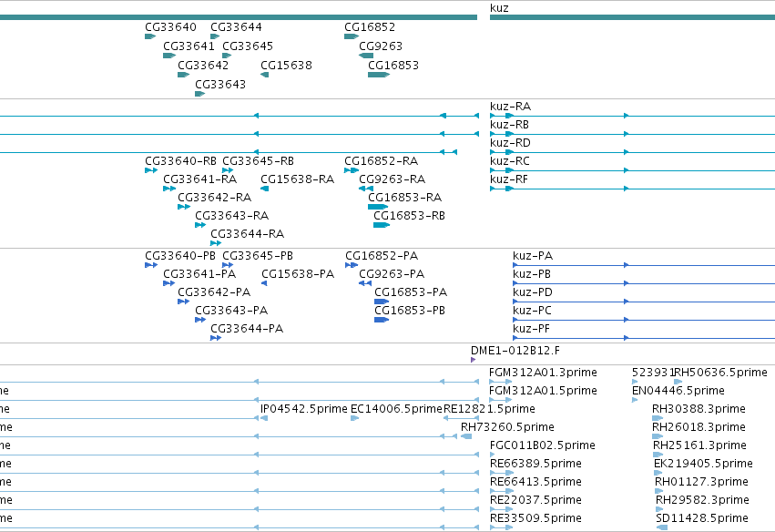The image size is (775, 532).
Task: Select the CG16852-PA protein glyph
Action: point(352,265)
